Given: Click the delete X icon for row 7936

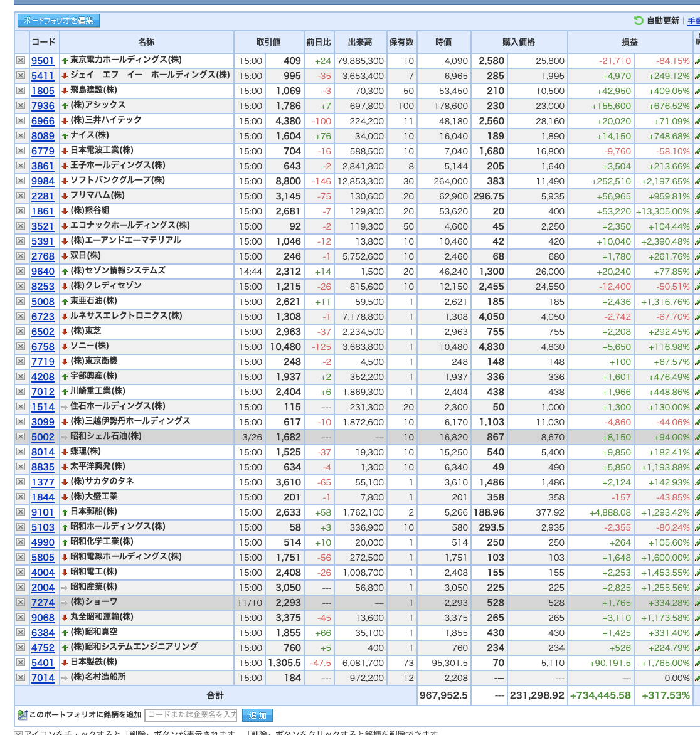Looking at the screenshot, I should click(21, 105).
